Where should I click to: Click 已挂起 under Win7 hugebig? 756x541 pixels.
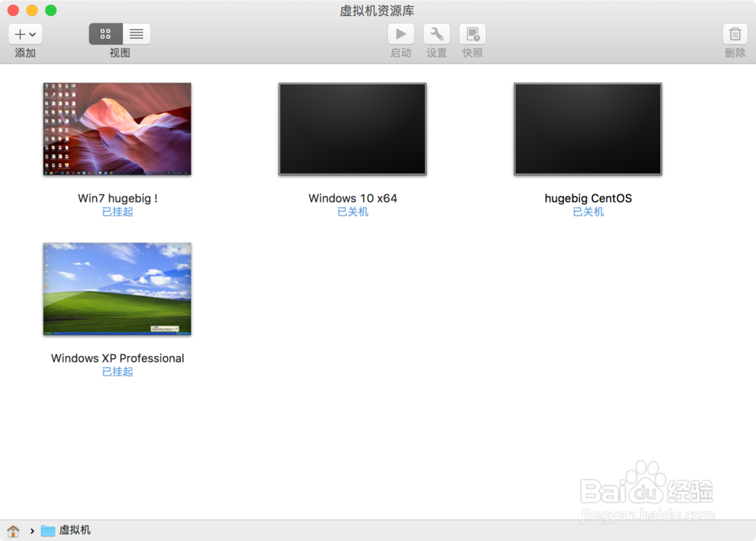point(117,212)
